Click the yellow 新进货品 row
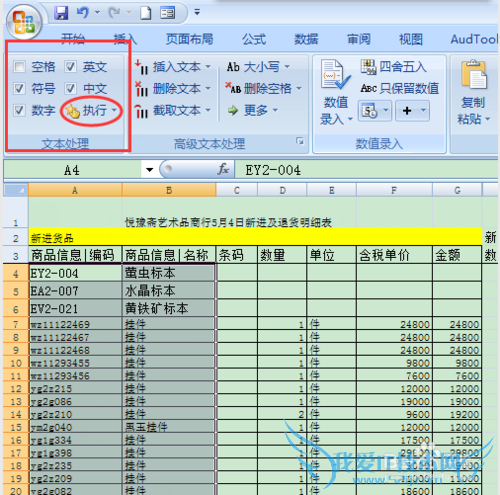Viewport: 500px width, 495px height. point(255,238)
